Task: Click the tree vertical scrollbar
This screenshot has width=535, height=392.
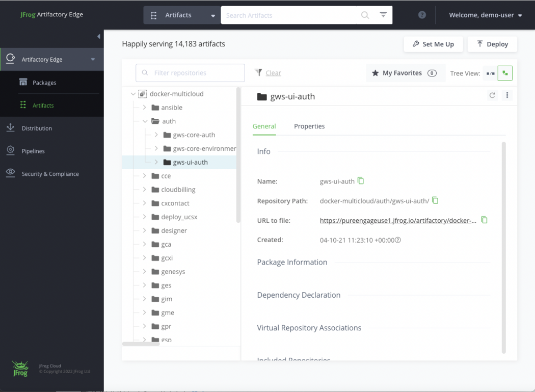Action: [238, 155]
